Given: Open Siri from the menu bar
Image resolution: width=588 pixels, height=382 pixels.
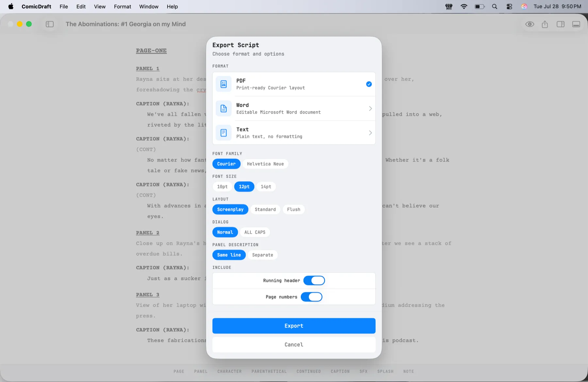Looking at the screenshot, I should pos(524,7).
